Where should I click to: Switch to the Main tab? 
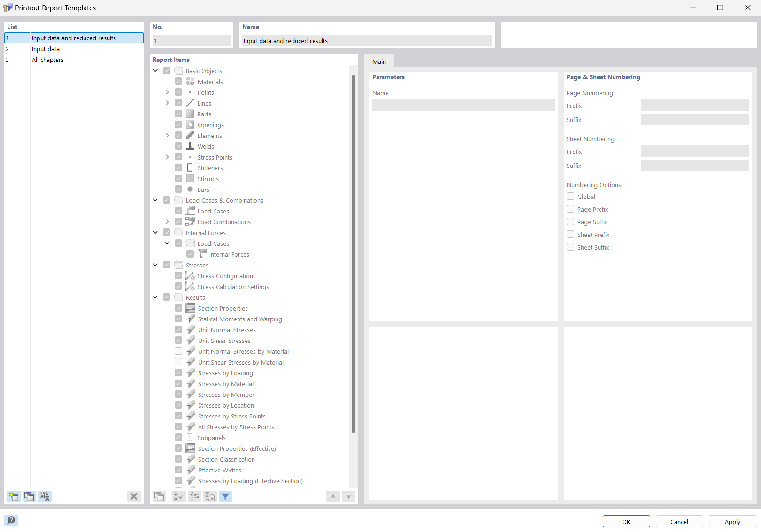click(379, 61)
